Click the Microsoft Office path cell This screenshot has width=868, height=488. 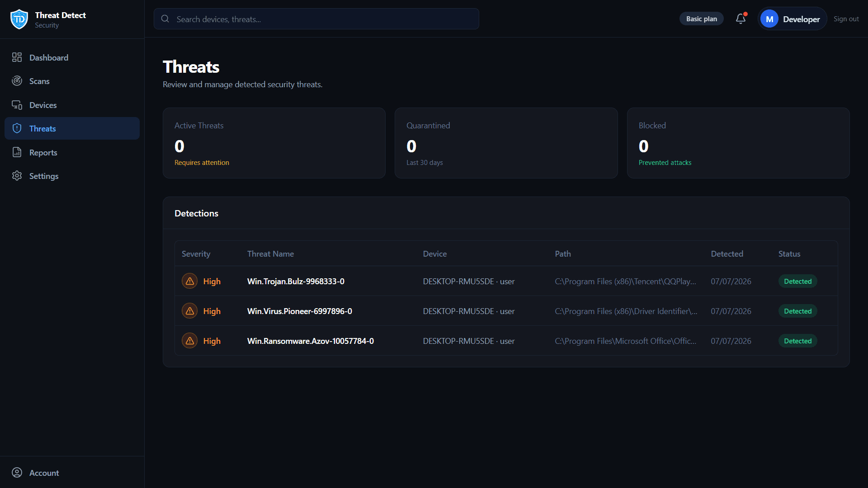pos(625,341)
